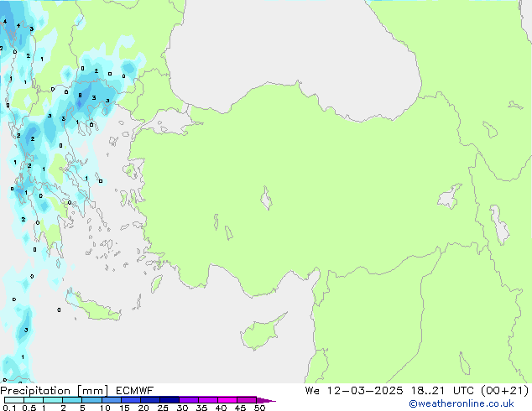This screenshot has height=411, width=532.
Task: Select the 25–30 mm legend swatch
Action: 170,400
